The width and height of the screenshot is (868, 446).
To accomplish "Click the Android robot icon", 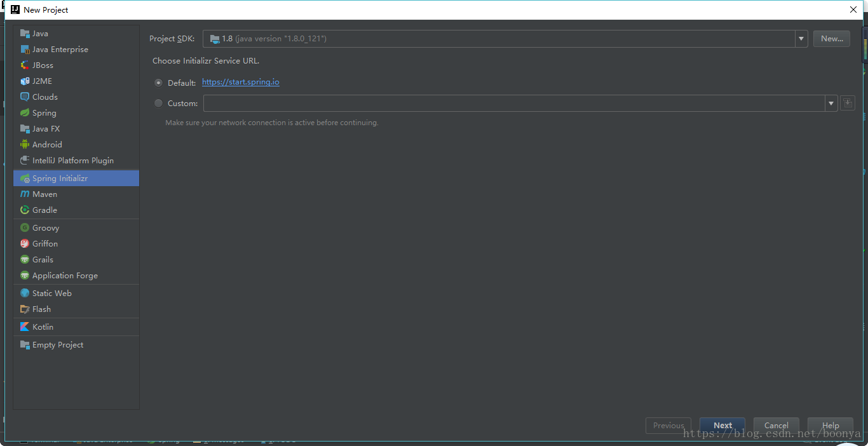I will click(x=25, y=145).
